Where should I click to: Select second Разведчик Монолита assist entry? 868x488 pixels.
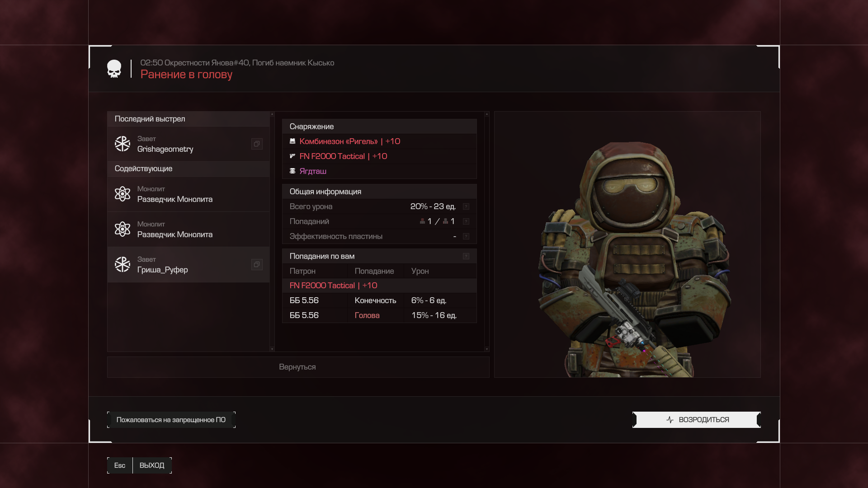pos(189,229)
